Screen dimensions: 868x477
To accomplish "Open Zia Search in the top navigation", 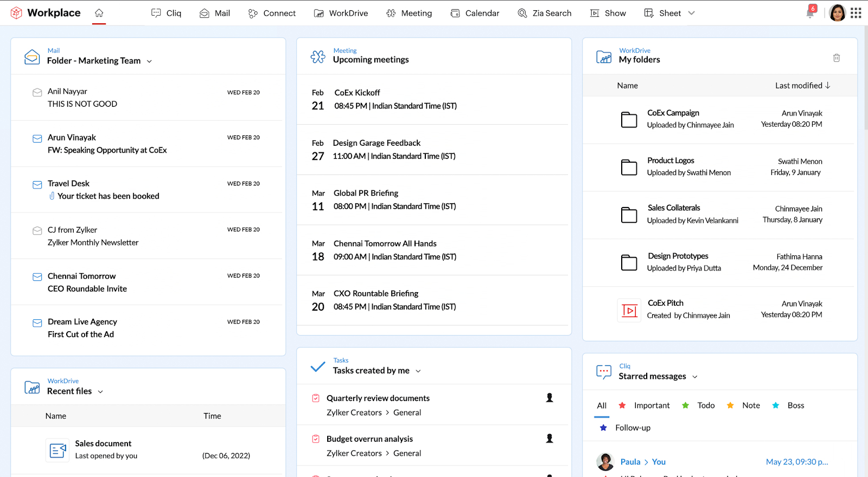I will click(x=545, y=13).
